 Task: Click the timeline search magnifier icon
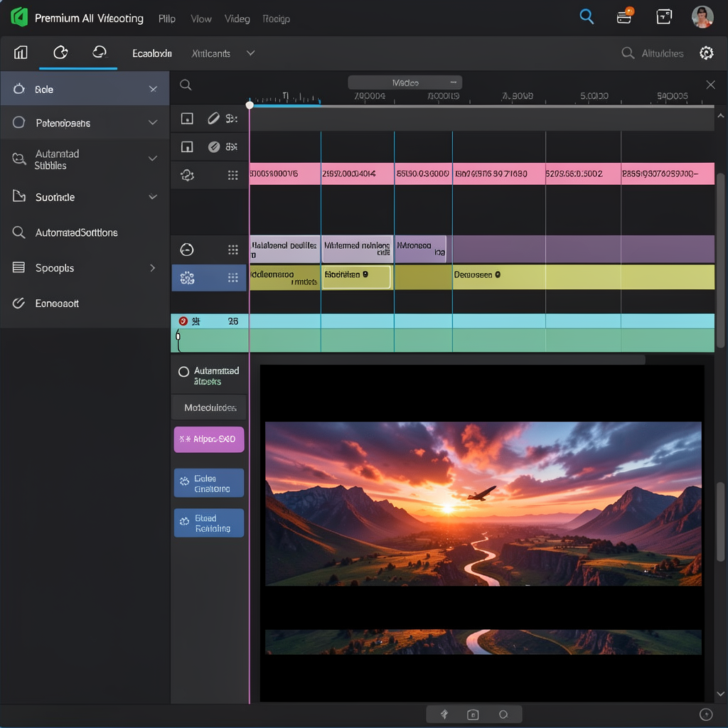pos(186,85)
